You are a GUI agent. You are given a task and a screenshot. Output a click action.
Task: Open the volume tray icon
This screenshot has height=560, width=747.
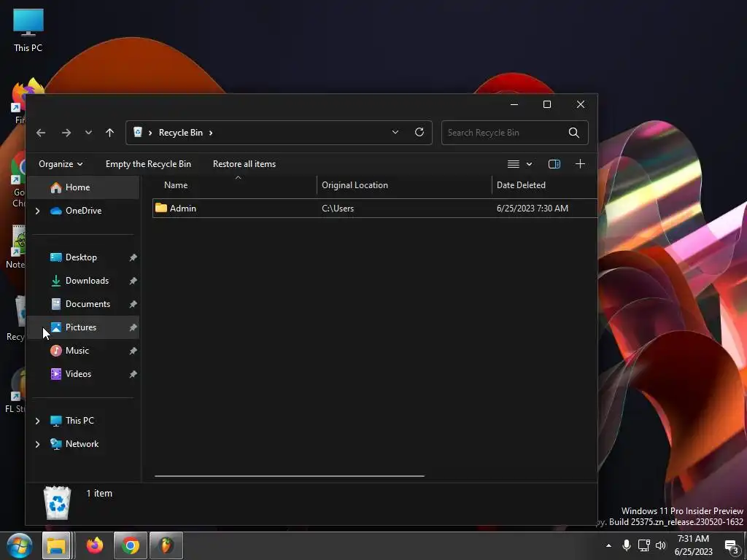(x=660, y=545)
